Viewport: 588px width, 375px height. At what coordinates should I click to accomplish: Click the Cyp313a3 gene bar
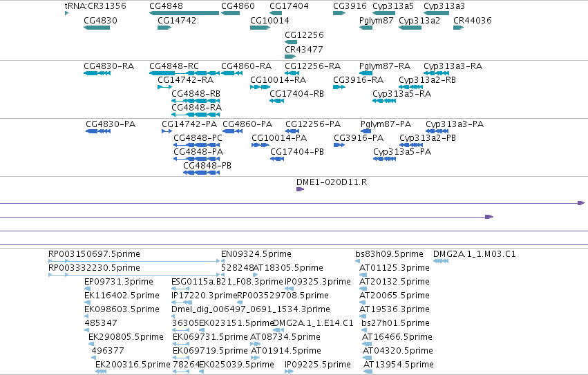[436, 13]
